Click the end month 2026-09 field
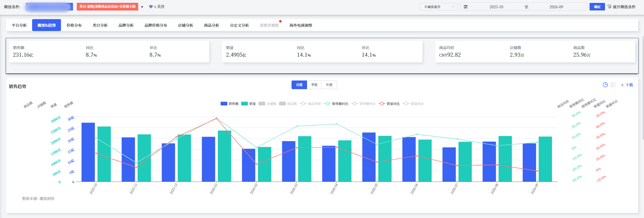The width and height of the screenshot is (644, 218). tap(556, 7)
